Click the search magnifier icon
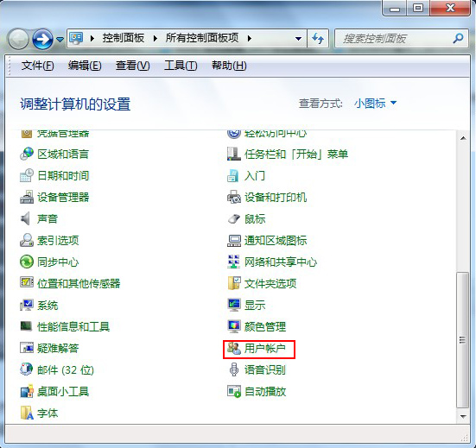Screen dimensions: 476x448 coord(458,38)
